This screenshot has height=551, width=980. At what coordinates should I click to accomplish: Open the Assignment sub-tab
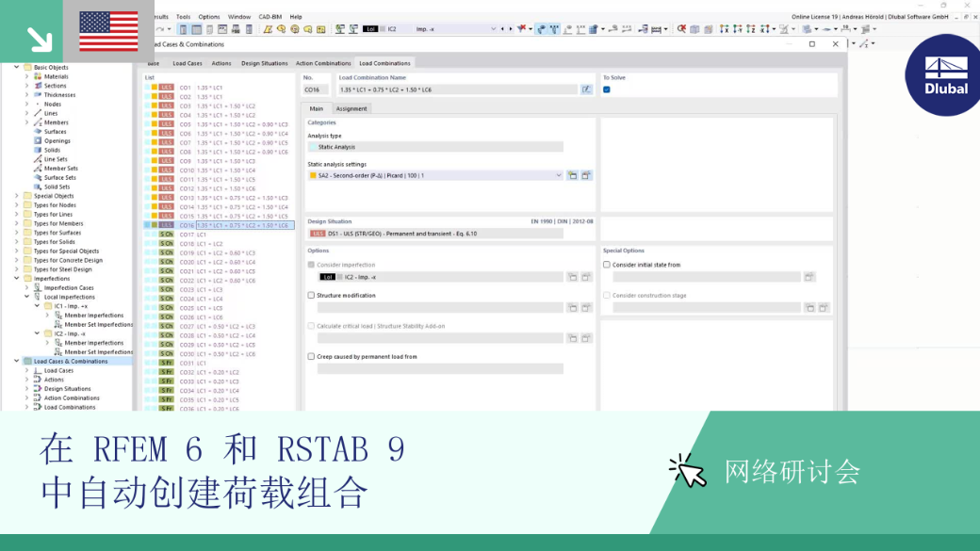pos(351,108)
